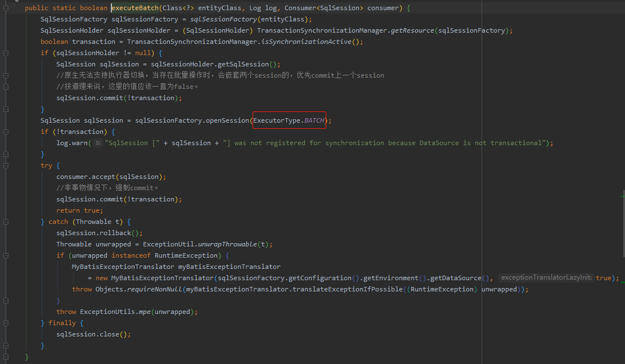The image size is (625, 364).
Task: Collapse the 'if (sqlSessionHolder != null)' block
Action: click(6, 53)
